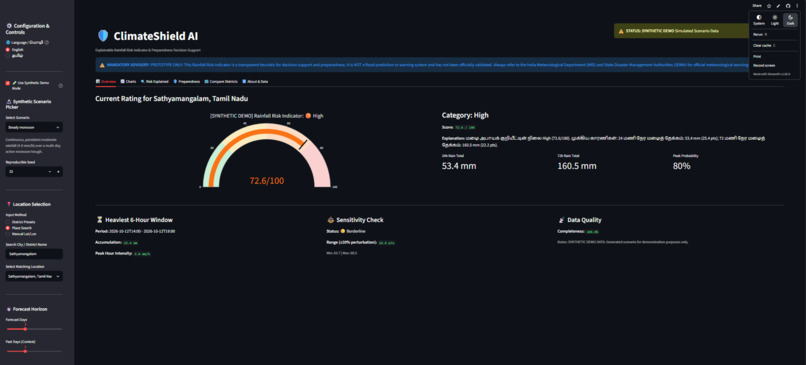Image resolution: width=806 pixels, height=365 pixels.
Task: Click the 'Status: Borderline' text
Action: point(345,231)
